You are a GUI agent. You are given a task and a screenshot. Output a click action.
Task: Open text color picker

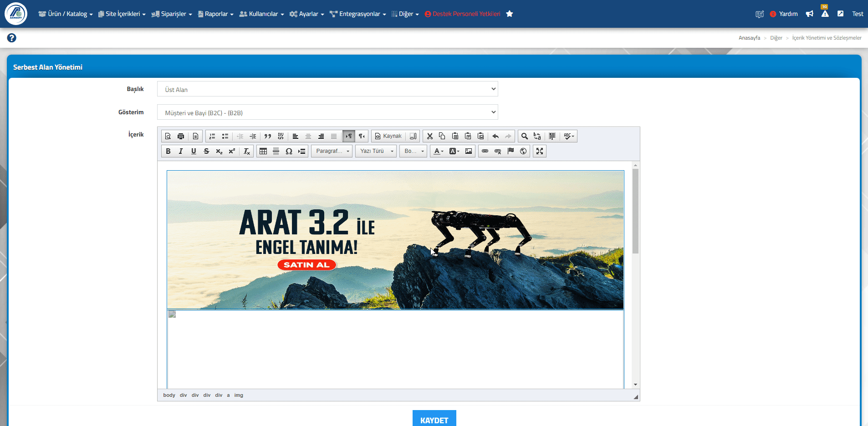(x=438, y=151)
